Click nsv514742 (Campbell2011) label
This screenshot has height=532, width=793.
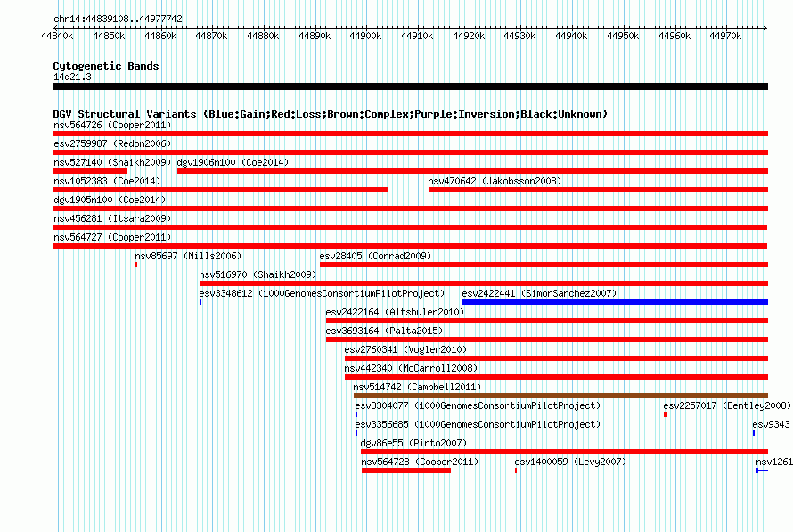[417, 387]
